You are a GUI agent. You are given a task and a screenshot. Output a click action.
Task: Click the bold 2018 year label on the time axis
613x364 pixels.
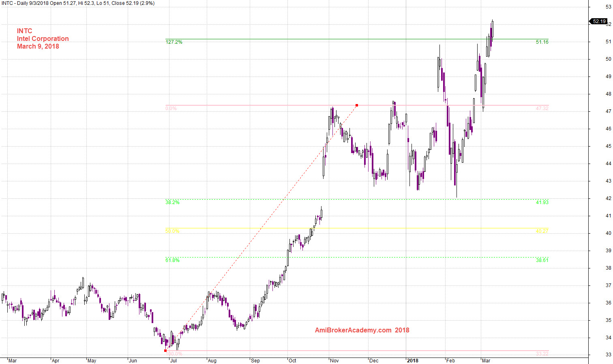413,361
